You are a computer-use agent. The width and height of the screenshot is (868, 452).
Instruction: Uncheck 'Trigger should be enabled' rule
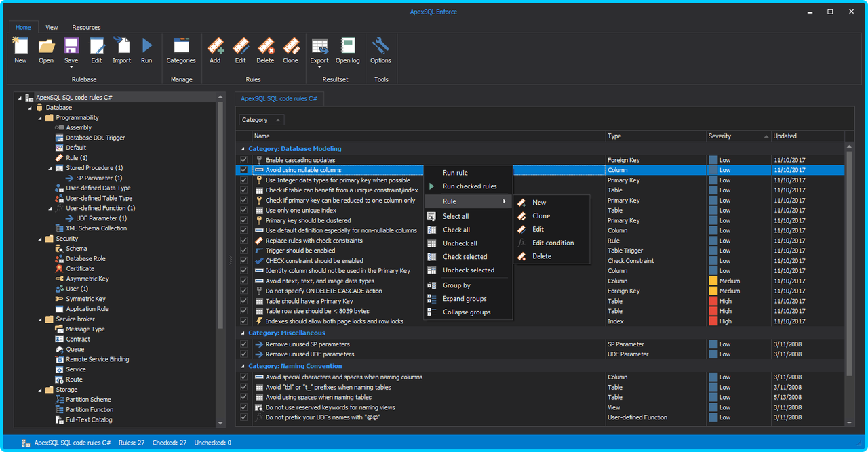coord(244,251)
